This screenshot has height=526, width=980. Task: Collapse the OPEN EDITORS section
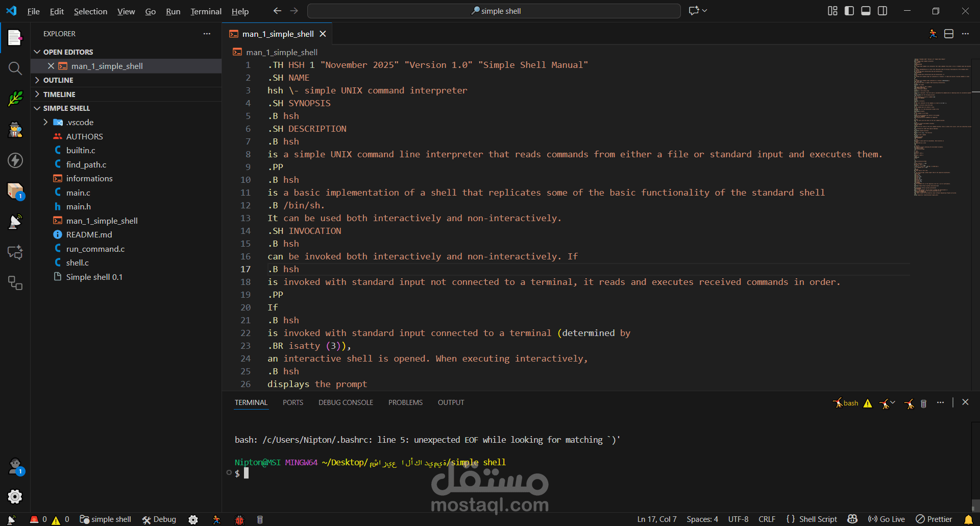(x=126, y=52)
